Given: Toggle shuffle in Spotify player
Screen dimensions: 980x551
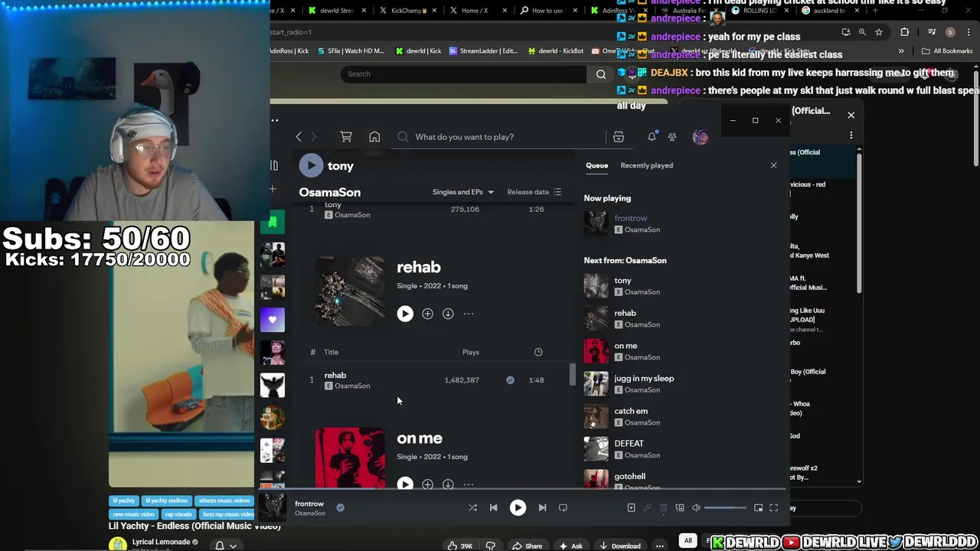Looking at the screenshot, I should coord(472,507).
